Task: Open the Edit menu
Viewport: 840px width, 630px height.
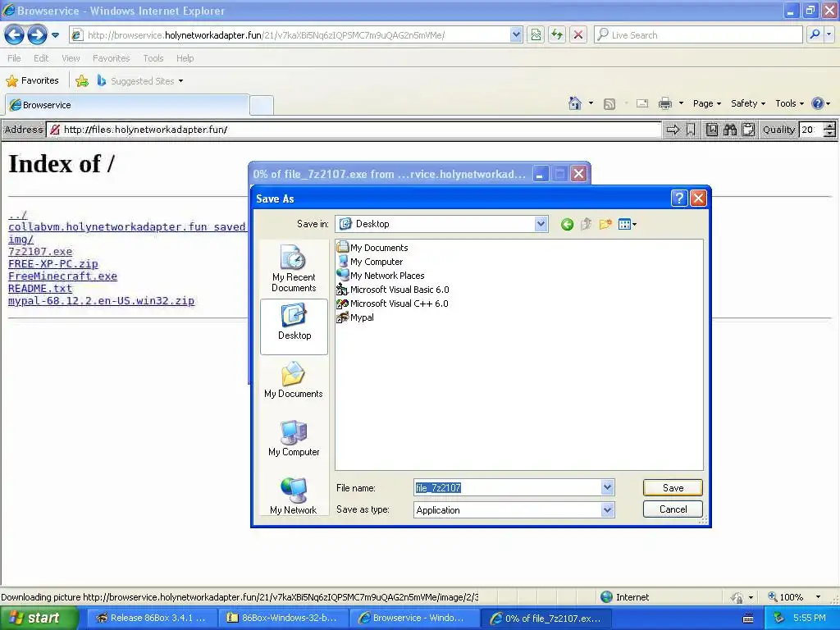Action: point(41,58)
